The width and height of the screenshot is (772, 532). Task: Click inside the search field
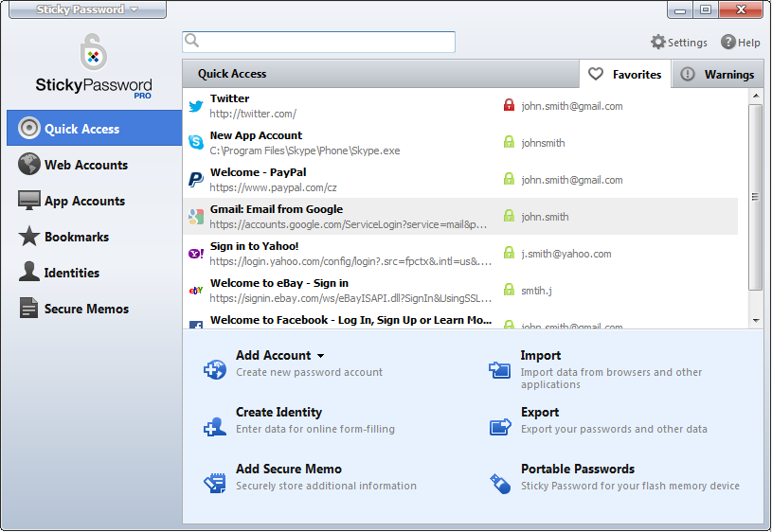[x=318, y=42]
